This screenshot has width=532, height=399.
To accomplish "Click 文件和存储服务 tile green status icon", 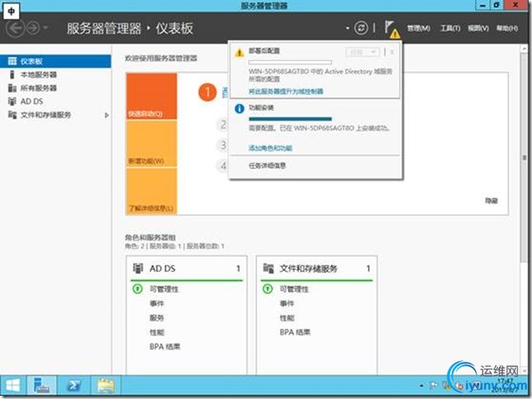I will 268,289.
